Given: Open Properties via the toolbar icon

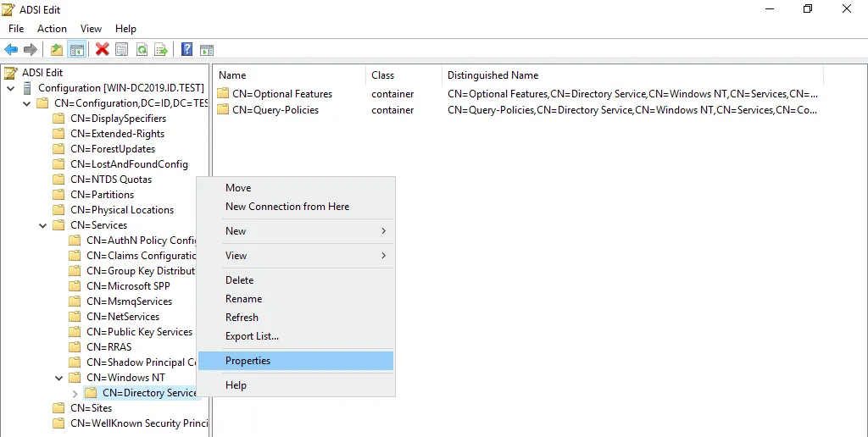Looking at the screenshot, I should pyautogui.click(x=121, y=49).
